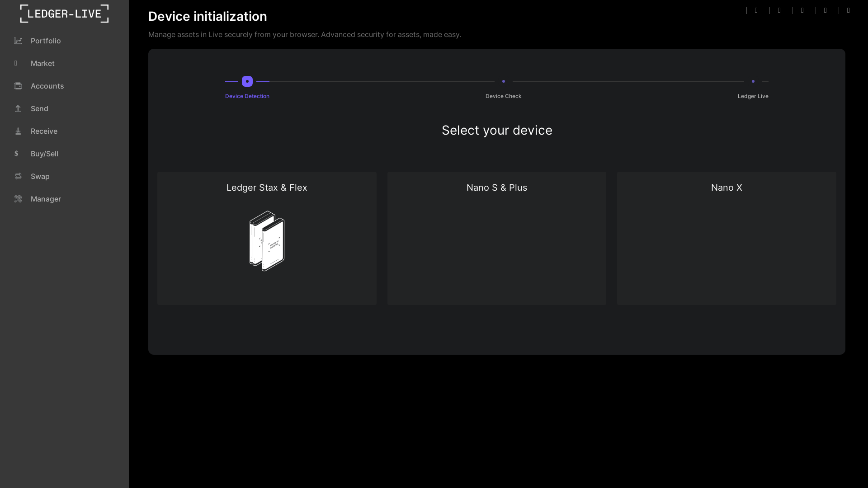
Task: Click the Ledger-Live logo
Action: click(64, 14)
